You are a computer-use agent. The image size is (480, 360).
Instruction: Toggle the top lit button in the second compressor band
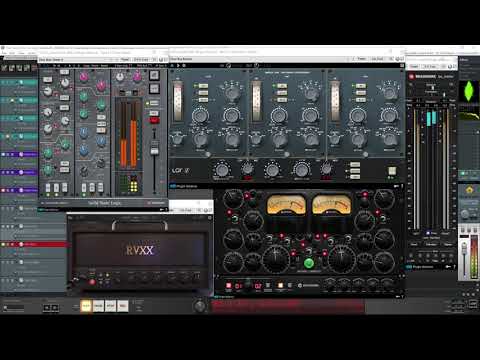282,86
